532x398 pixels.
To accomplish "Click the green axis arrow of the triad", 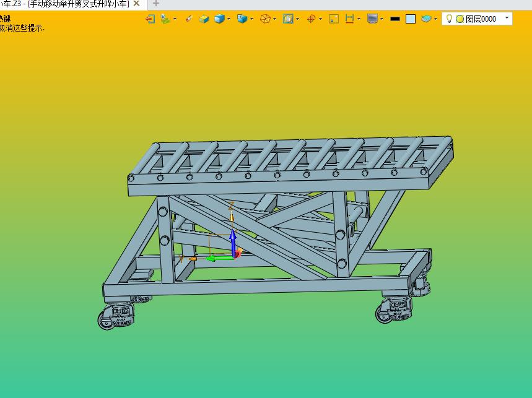I will pos(219,259).
